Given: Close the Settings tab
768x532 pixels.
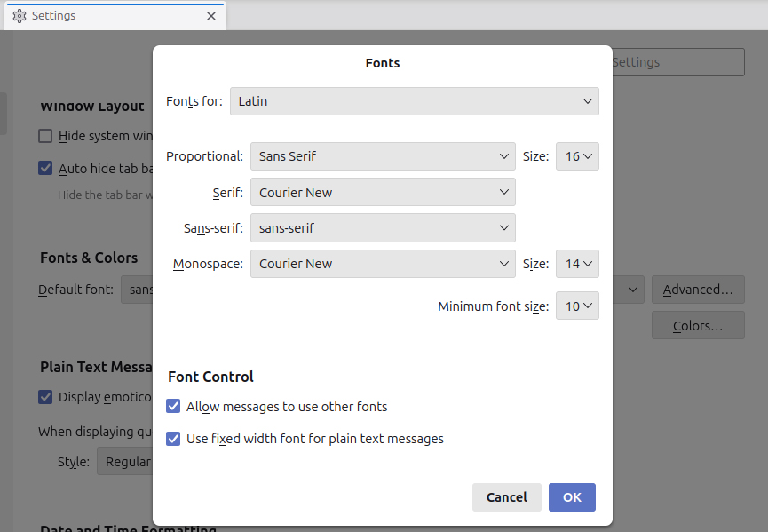Looking at the screenshot, I should click(x=211, y=16).
